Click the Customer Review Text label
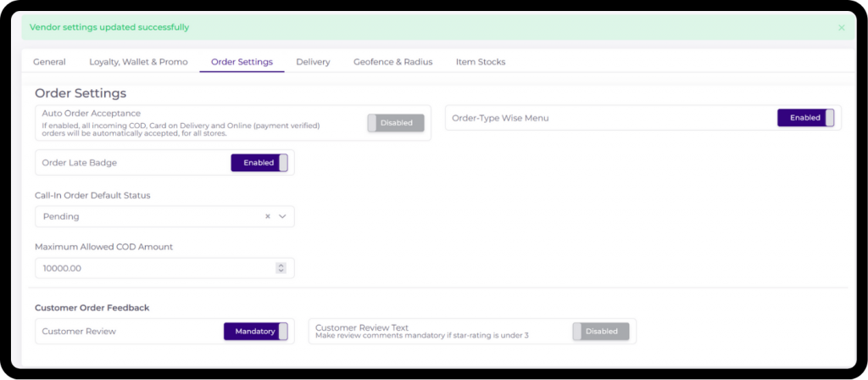 click(x=362, y=327)
